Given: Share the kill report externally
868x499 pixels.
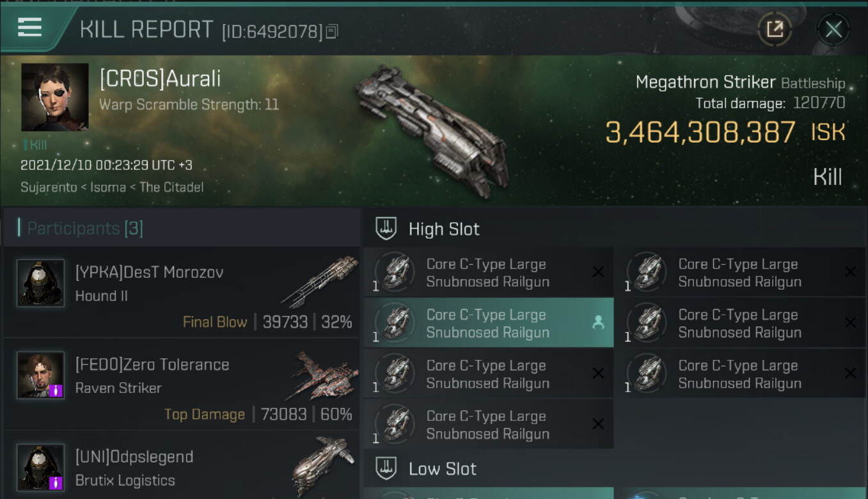Looking at the screenshot, I should (x=775, y=29).
